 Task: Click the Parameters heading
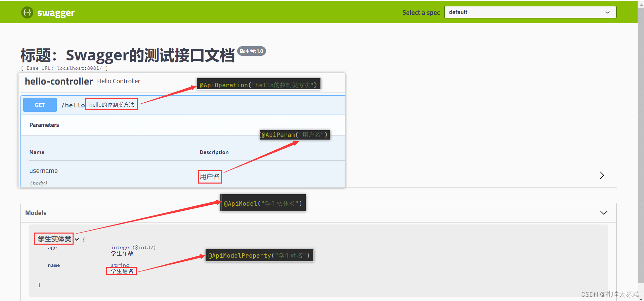(x=44, y=125)
